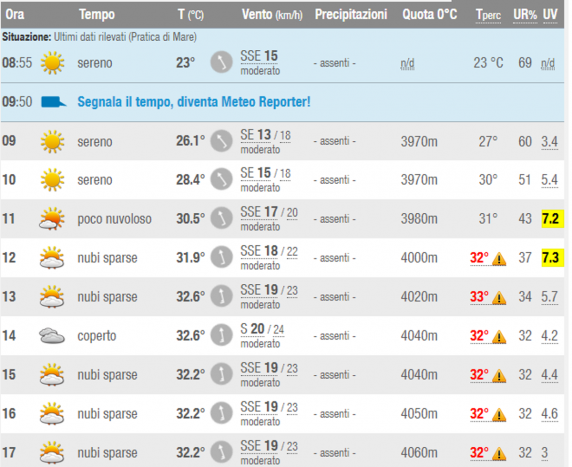The image size is (572, 467).
Task: Click the UR% column header
Action: (x=525, y=15)
